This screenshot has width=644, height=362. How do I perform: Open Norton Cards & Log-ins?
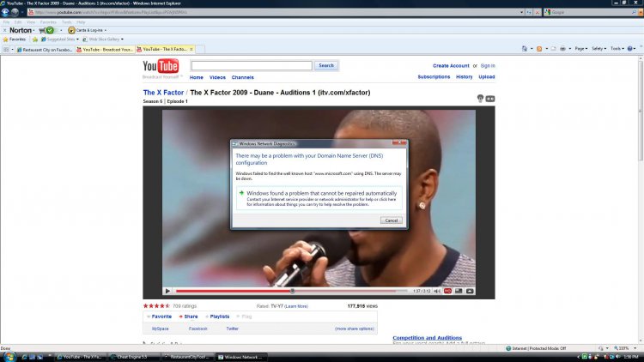point(87,30)
